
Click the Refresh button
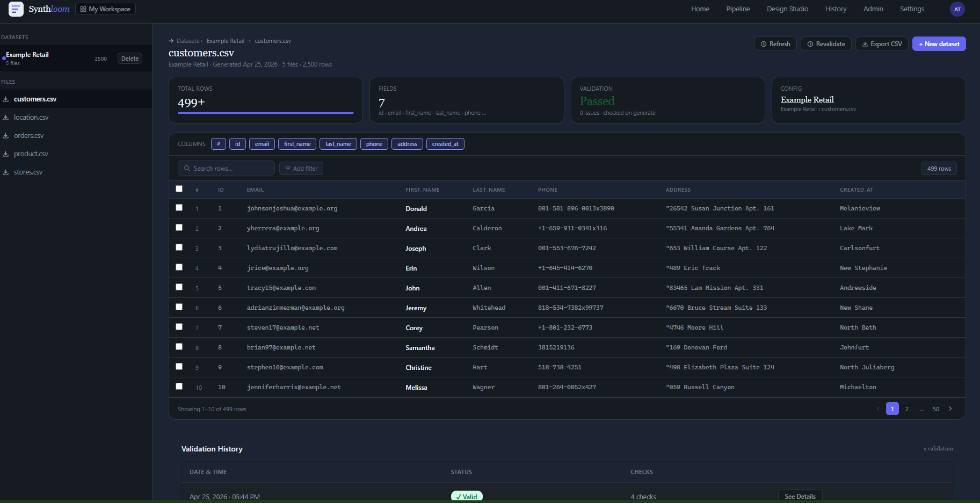point(775,44)
